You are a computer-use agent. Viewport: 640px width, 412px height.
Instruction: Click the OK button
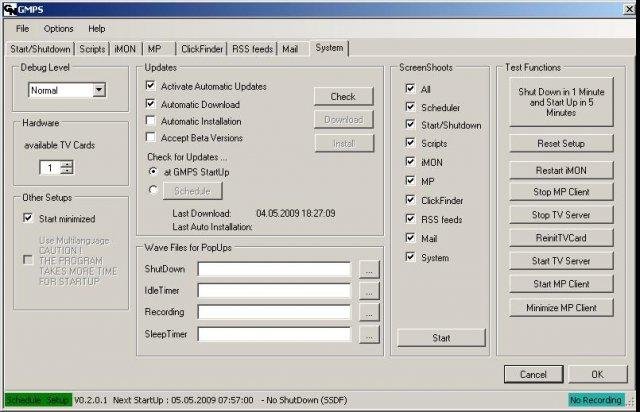(x=598, y=374)
